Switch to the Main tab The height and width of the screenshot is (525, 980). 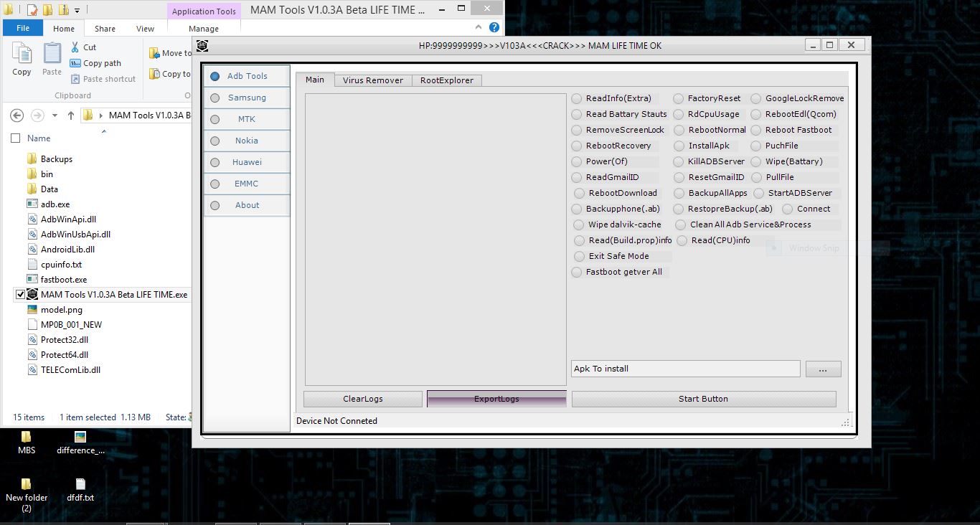315,80
